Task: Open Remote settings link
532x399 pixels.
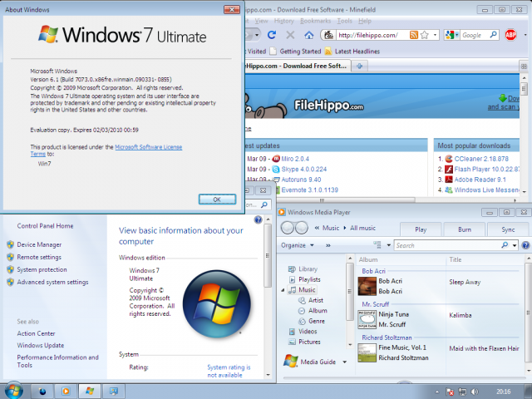Action: click(x=39, y=257)
